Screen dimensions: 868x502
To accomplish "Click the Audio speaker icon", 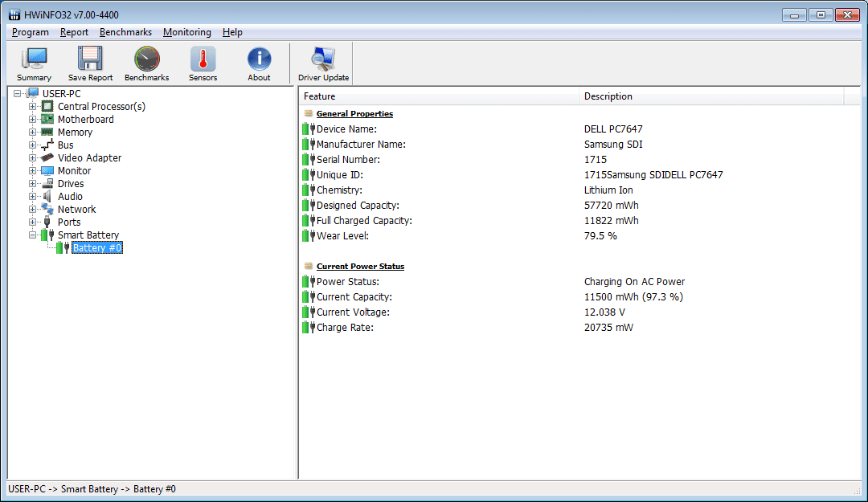I will pyautogui.click(x=47, y=197).
